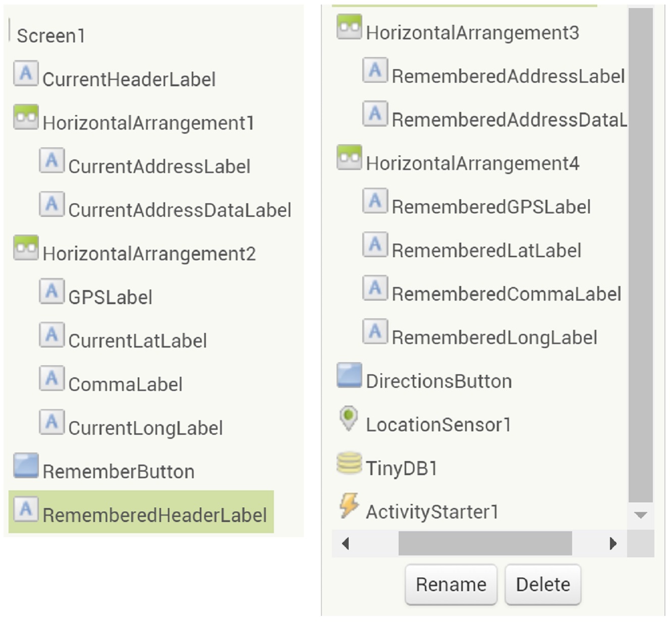
Task: Click the HorizontalArrangement3 layout icon
Action: 349,27
